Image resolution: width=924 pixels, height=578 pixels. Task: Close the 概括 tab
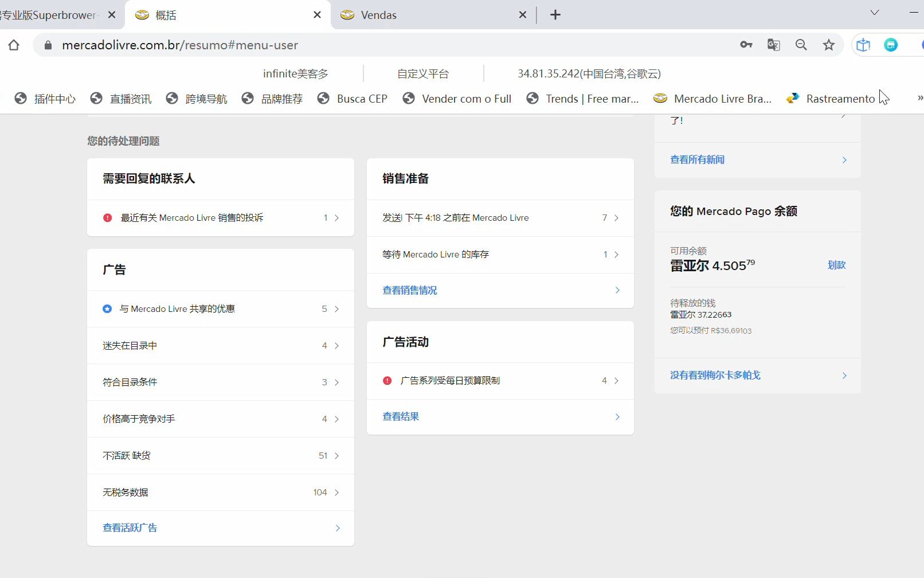317,15
